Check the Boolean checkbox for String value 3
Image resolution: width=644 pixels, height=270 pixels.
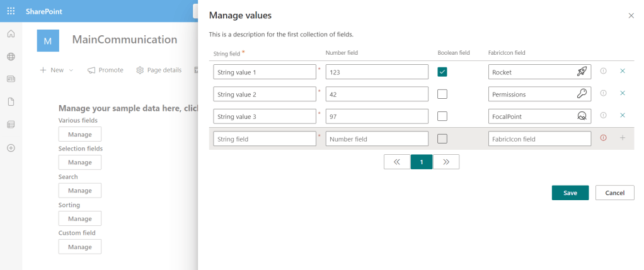[442, 116]
